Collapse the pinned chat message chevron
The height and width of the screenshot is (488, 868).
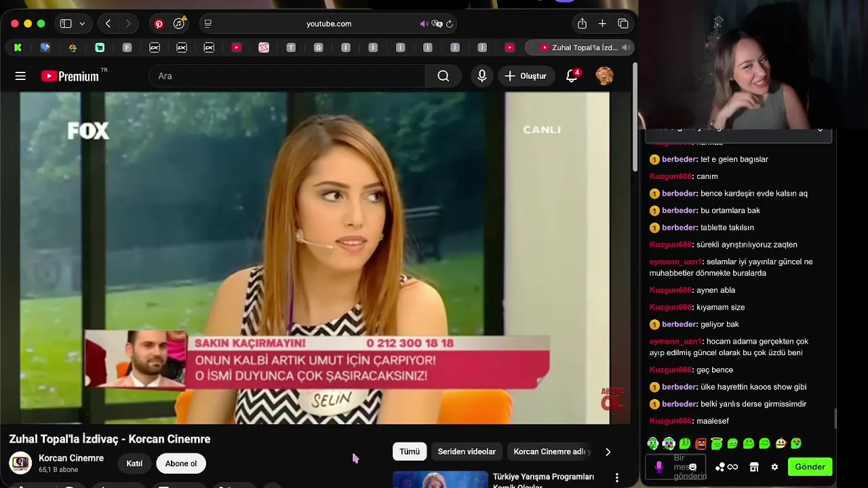[819, 130]
